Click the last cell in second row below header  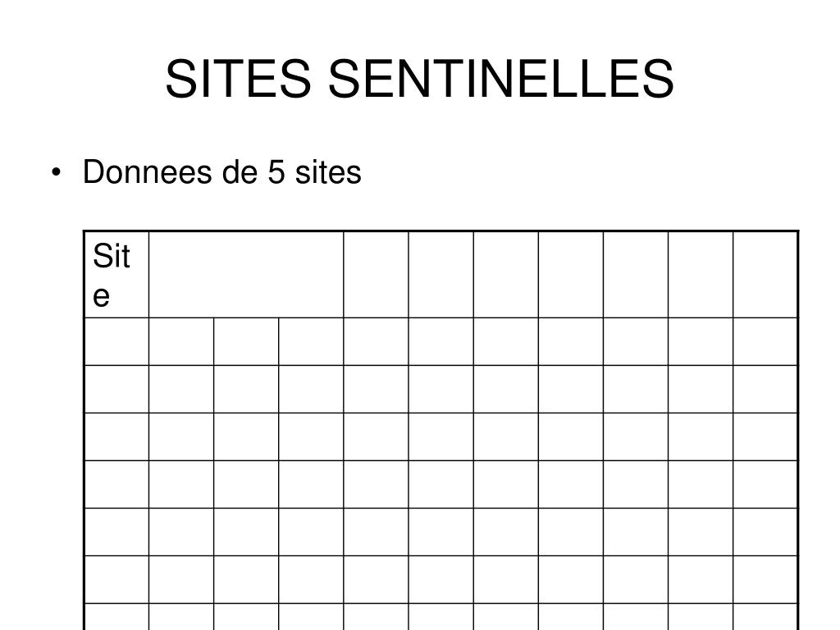tap(765, 389)
